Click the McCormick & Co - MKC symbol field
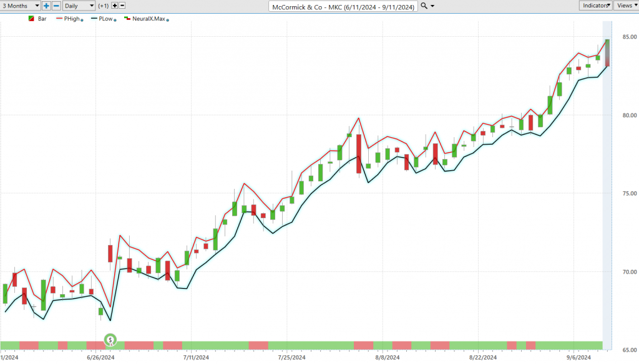Viewport: 639px width, 364px height. coord(343,6)
